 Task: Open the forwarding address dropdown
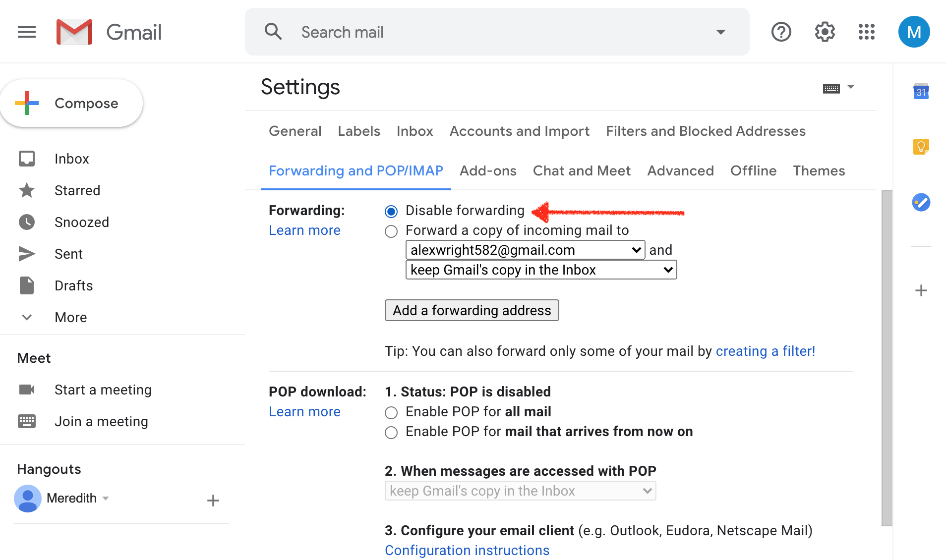click(525, 250)
